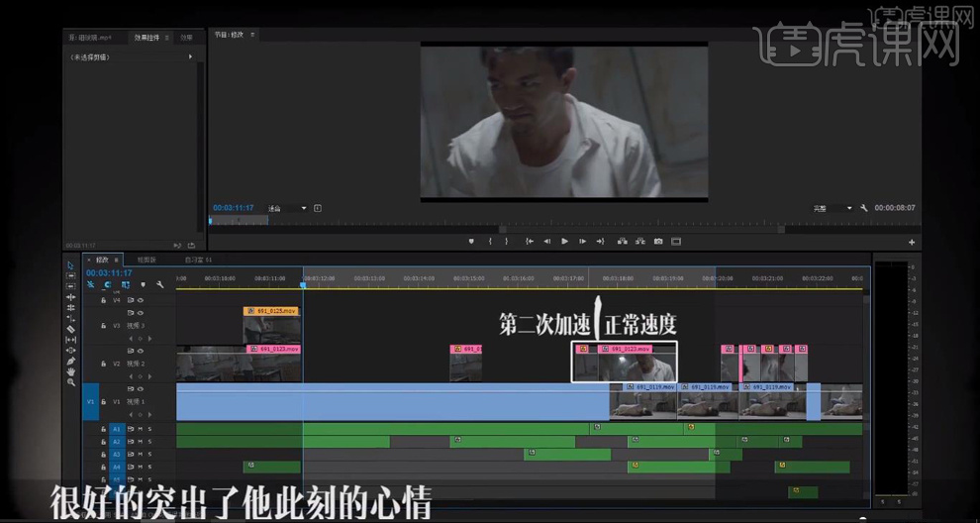Toggle V1 source patching button
980x523 pixels.
[91, 401]
